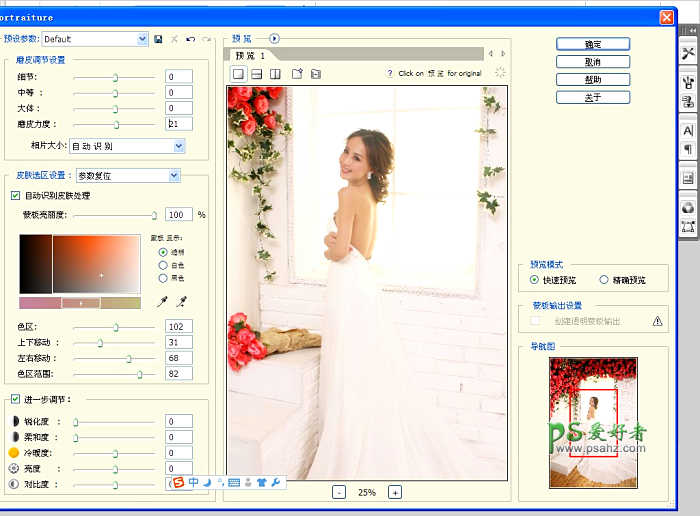Viewport: 700px width, 516px height.
Task: Click the zoom in plus button
Action: (x=395, y=492)
